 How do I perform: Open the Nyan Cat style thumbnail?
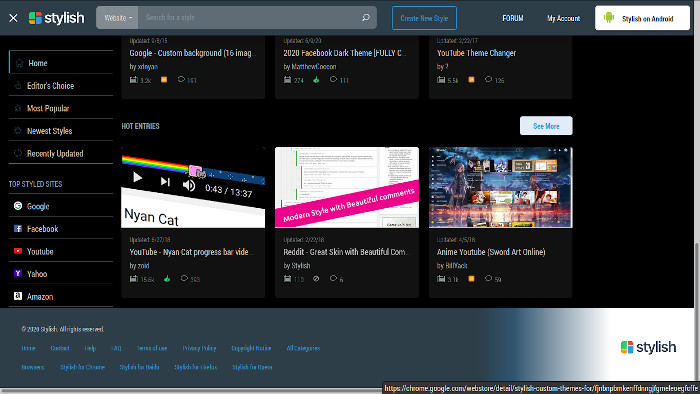coord(193,187)
